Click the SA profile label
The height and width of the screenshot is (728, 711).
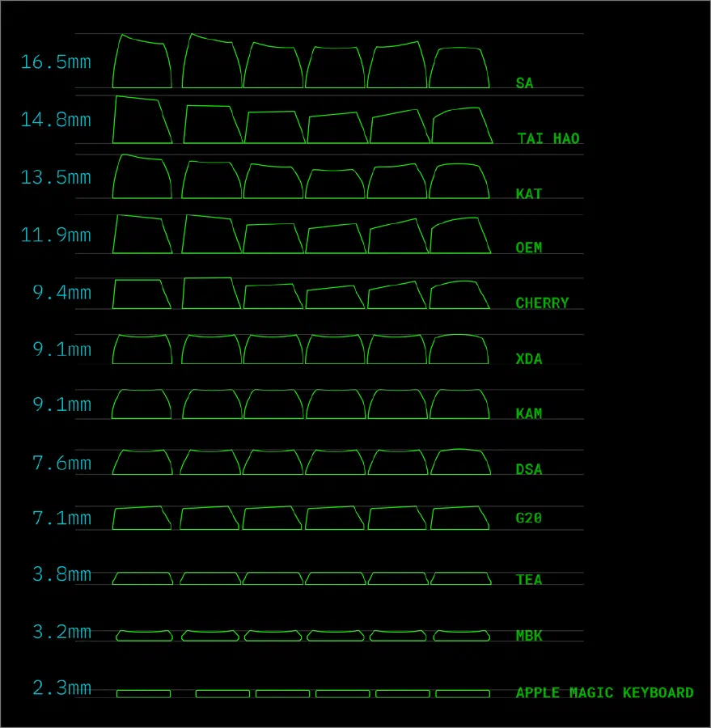(x=524, y=83)
